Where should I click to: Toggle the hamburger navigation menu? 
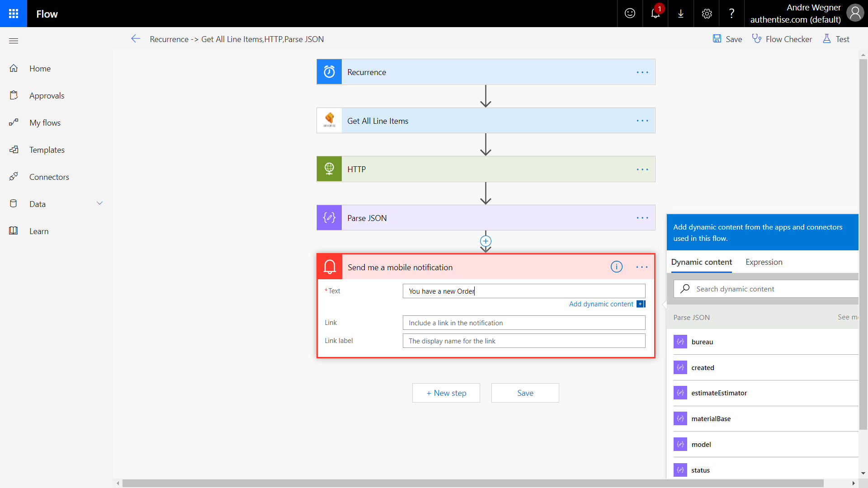14,41
